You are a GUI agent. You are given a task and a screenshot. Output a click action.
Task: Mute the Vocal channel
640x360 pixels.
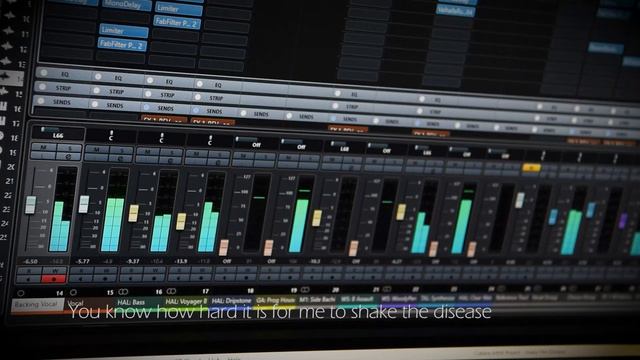point(96,149)
